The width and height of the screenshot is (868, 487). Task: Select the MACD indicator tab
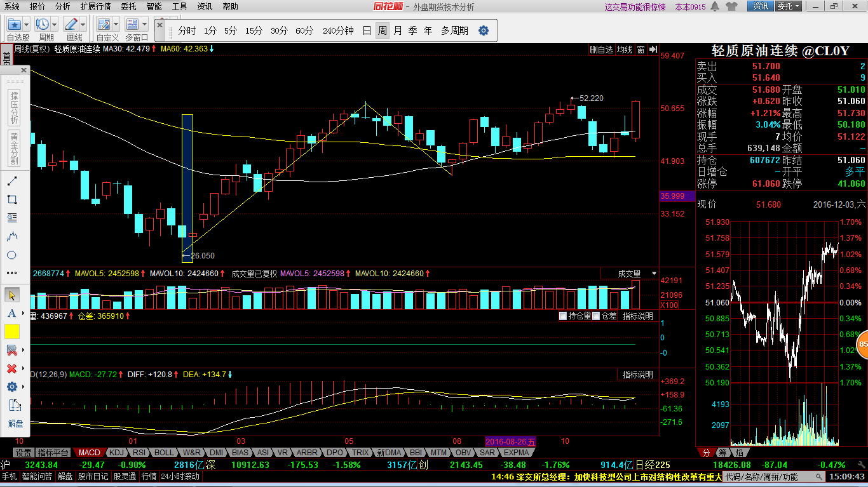point(89,453)
